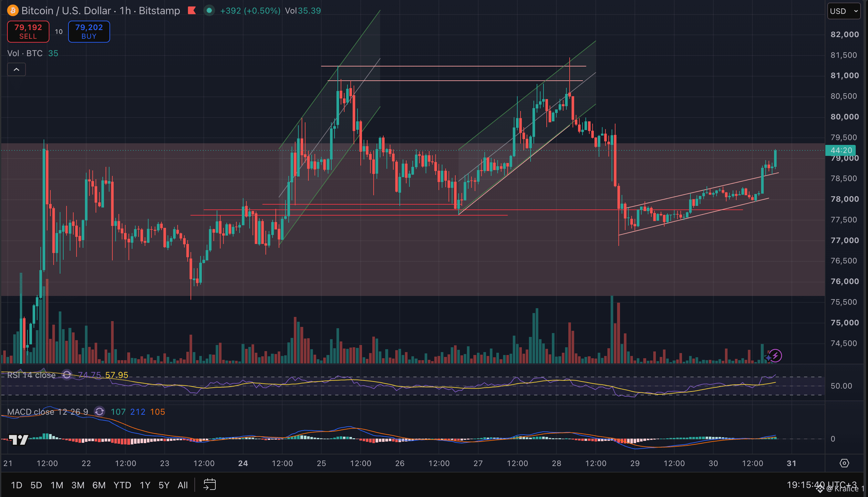Click the purple lightning bolt icon on chart
The image size is (868, 497).
(775, 356)
